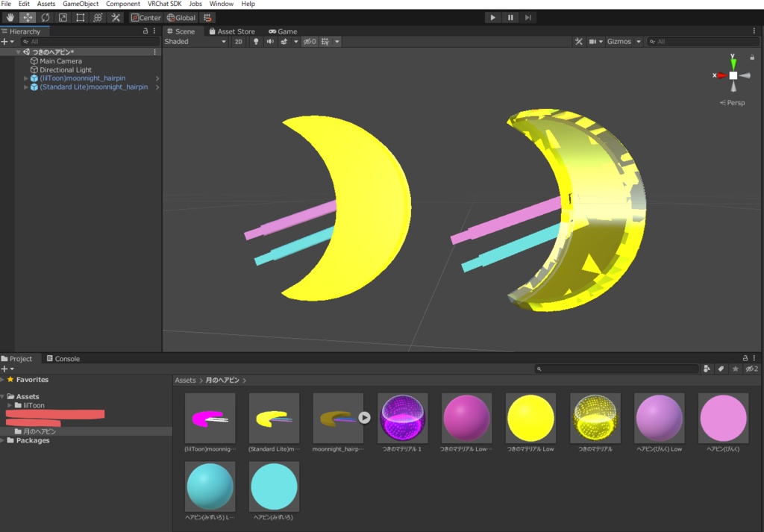Open the VRChat SDK menu
Viewport: 764px width, 532px height.
(165, 4)
